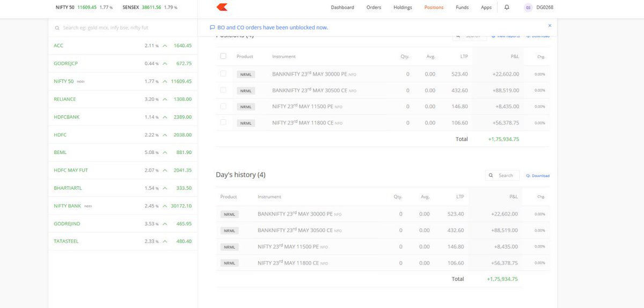Click NIFTY 50 ticker in top bar
Viewport: 644px width, 308px height.
coord(84,8)
